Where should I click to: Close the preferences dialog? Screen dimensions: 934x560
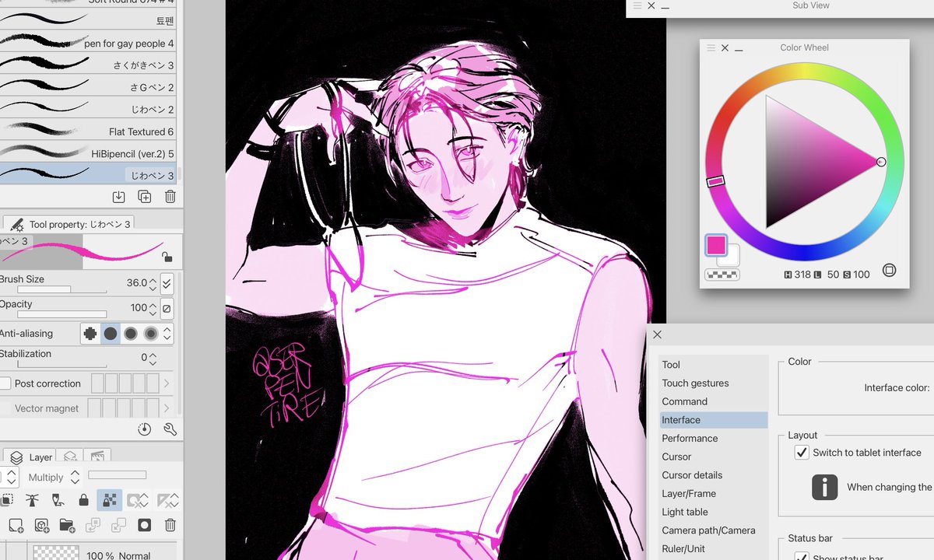(658, 334)
